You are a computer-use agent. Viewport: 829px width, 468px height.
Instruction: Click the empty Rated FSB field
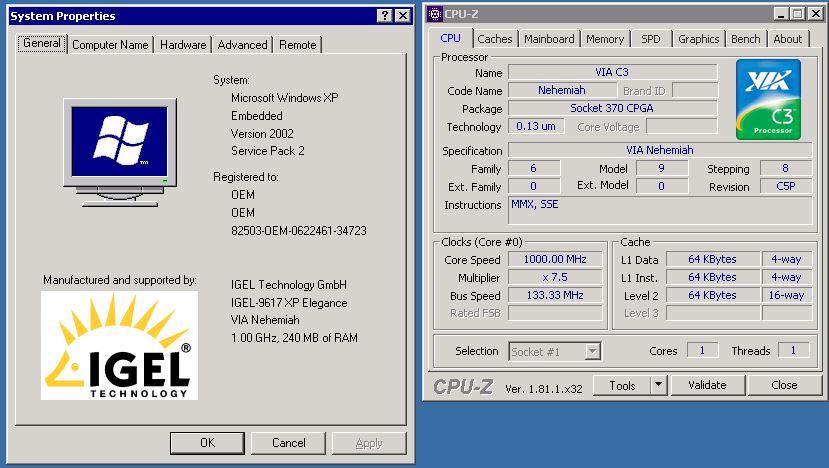555,313
